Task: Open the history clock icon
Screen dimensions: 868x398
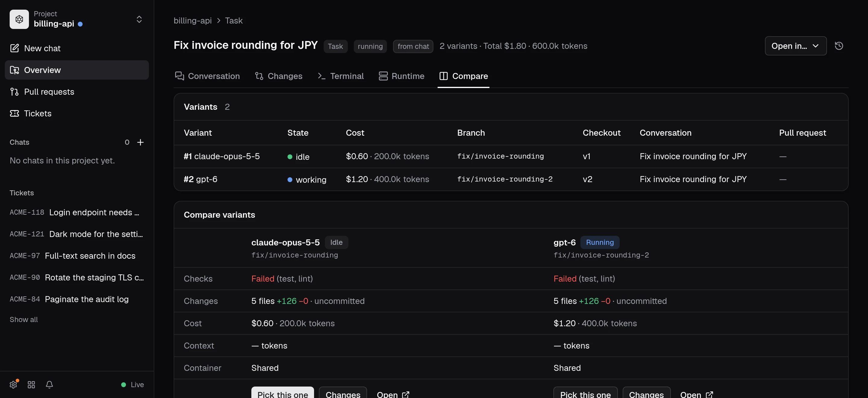Action: (839, 46)
